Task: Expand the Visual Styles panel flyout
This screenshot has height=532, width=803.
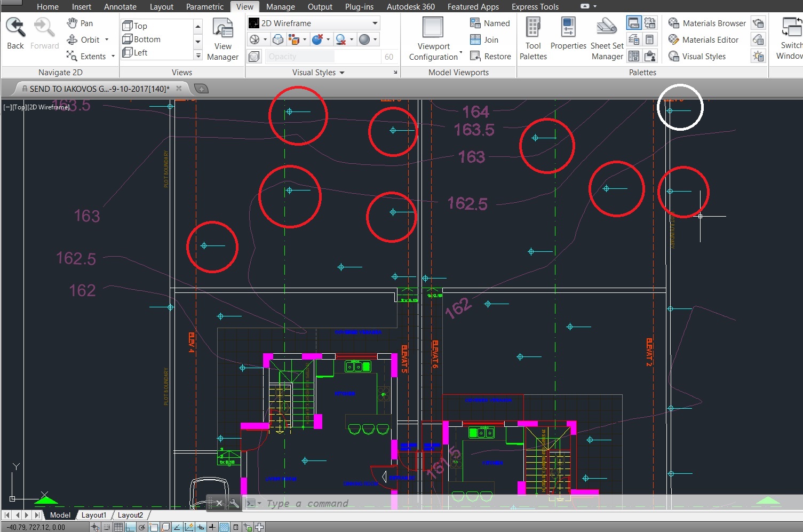Action: coord(343,73)
